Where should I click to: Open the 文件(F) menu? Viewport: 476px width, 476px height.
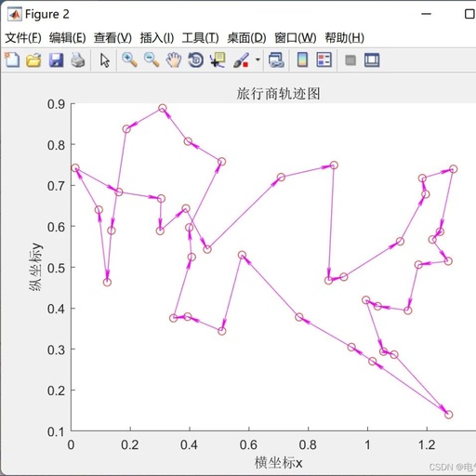[23, 38]
